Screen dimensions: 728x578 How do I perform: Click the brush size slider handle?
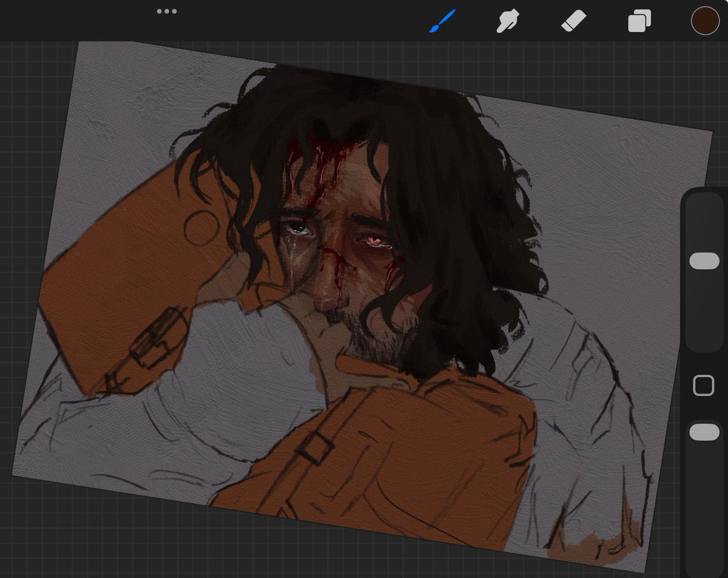pos(704,261)
